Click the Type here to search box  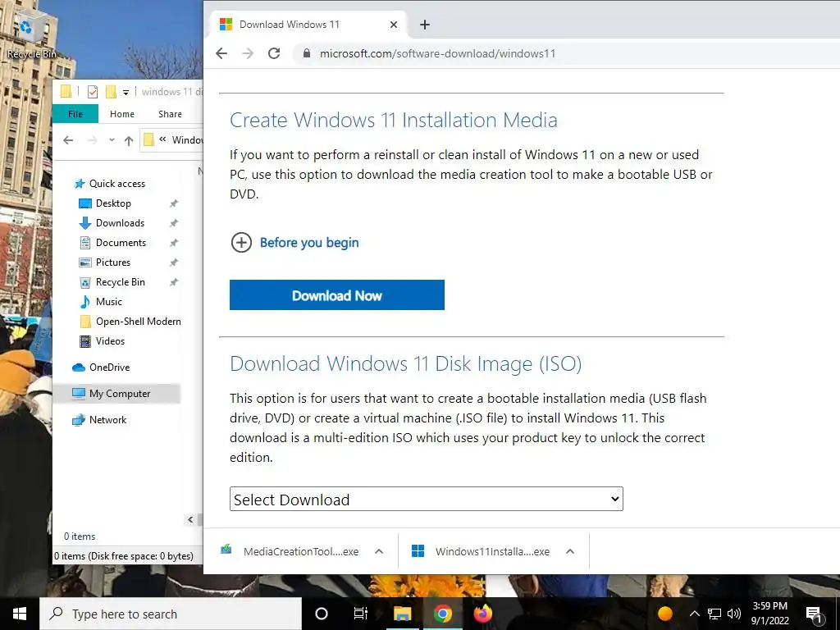(x=171, y=614)
